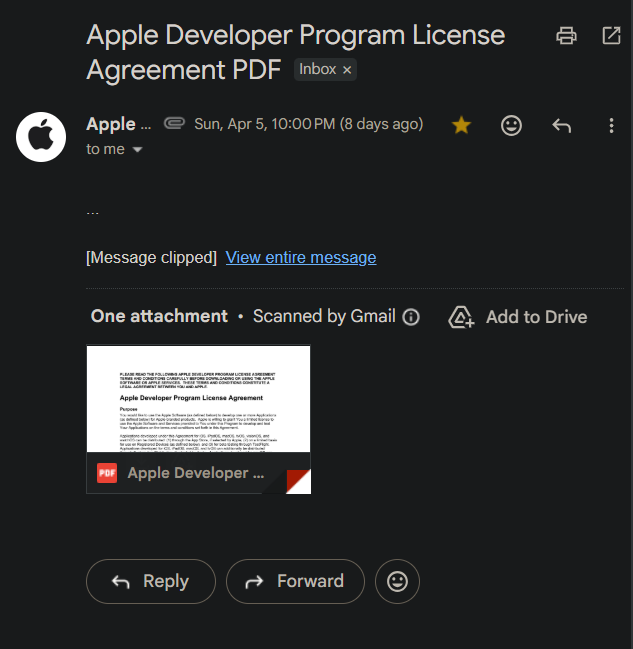The width and height of the screenshot is (633, 649).
Task: Click the Forward button
Action: click(295, 581)
